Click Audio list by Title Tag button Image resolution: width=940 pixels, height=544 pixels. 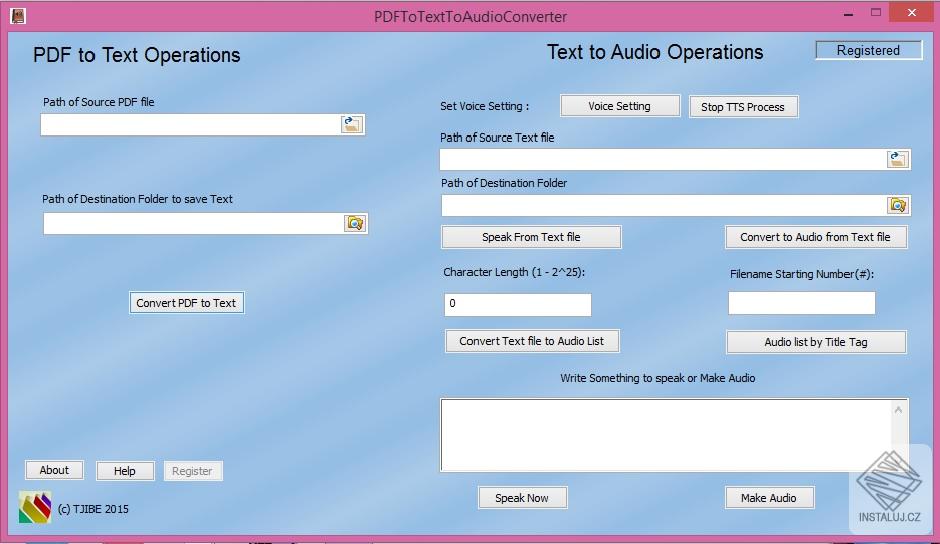point(816,342)
